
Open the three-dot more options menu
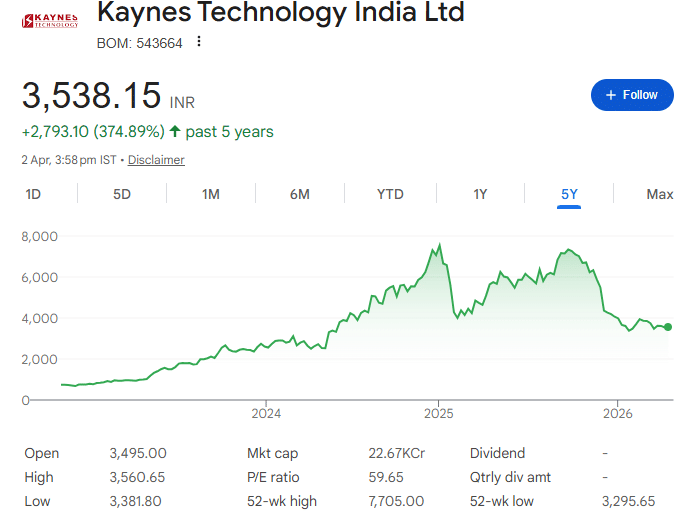(199, 42)
